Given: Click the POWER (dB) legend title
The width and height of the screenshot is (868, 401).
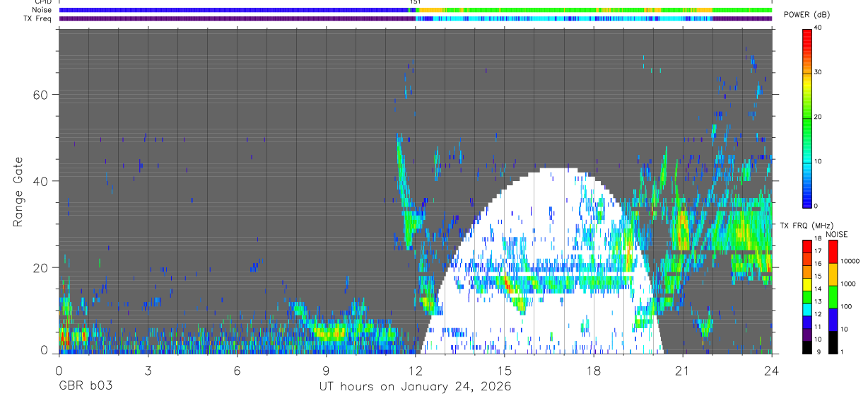Looking at the screenshot, I should click(807, 15).
